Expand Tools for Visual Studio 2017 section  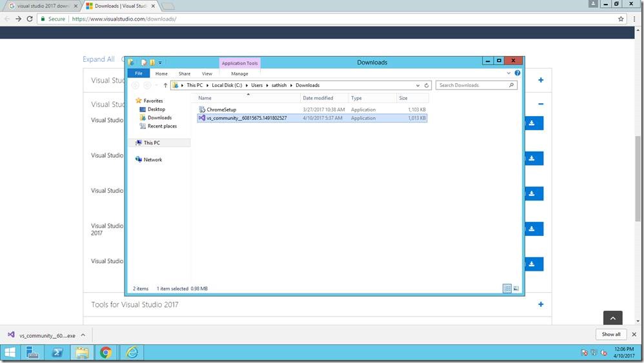541,304
